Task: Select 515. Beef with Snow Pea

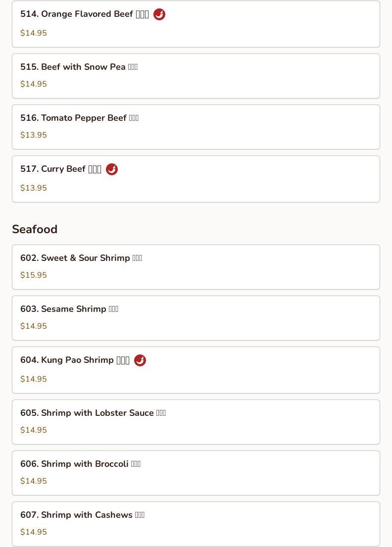Action: pyautogui.click(x=196, y=76)
